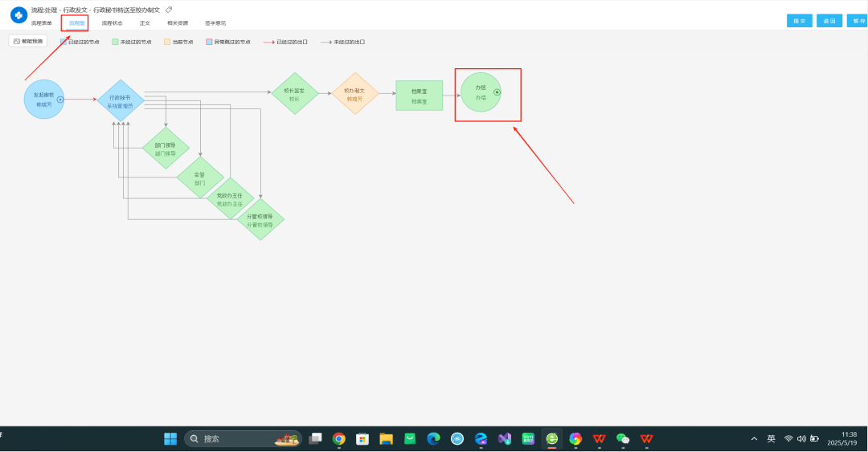Click the blue 已经过的节点 legend swatch
The height and width of the screenshot is (452, 868).
pos(63,41)
